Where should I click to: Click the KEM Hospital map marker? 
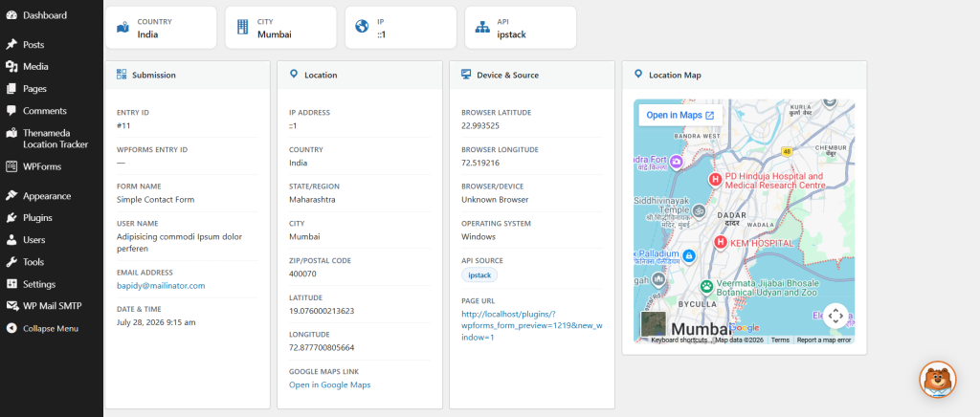(721, 242)
